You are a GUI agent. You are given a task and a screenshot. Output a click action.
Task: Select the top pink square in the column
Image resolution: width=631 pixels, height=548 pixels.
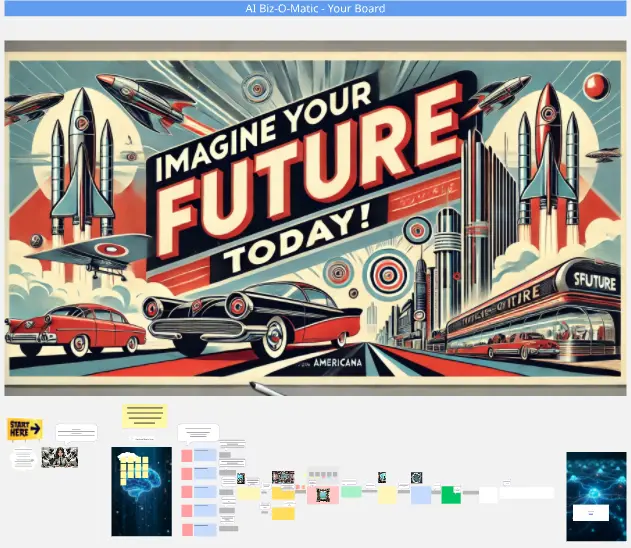[x=186, y=456]
